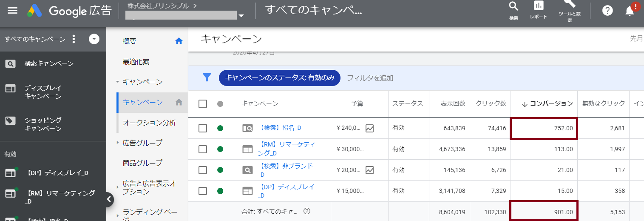The width and height of the screenshot is (644, 221).
Task: Click the フィルタを追加 filter input
Action: pyautogui.click(x=370, y=78)
